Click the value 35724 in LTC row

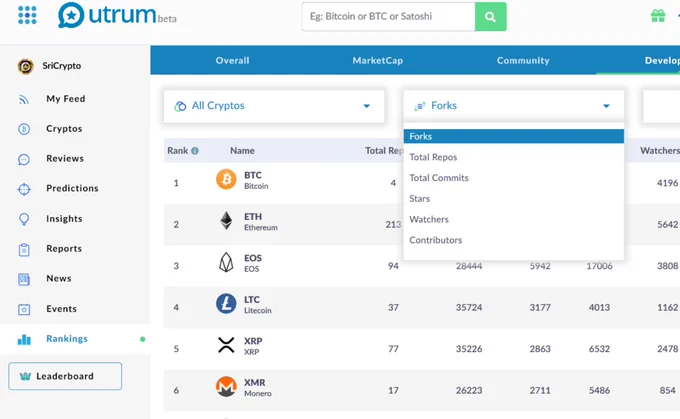click(x=469, y=308)
